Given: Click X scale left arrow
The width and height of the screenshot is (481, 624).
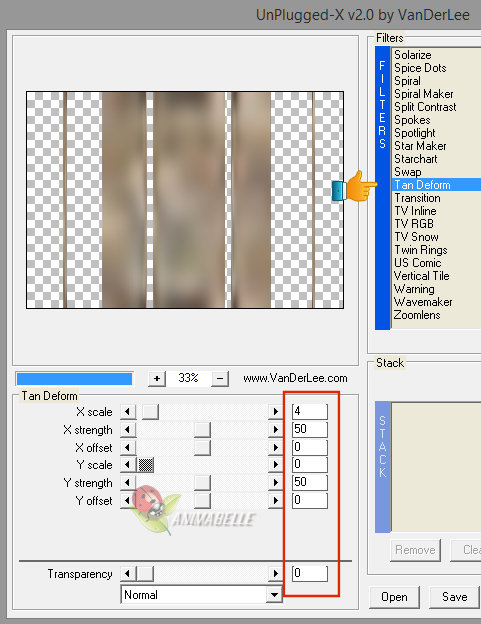Looking at the screenshot, I should pyautogui.click(x=128, y=411).
